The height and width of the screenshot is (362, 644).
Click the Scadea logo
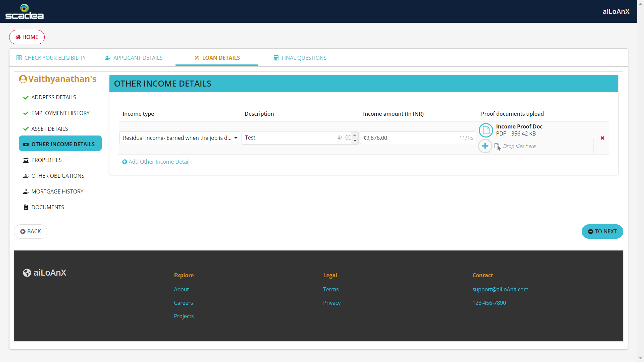[x=24, y=12]
